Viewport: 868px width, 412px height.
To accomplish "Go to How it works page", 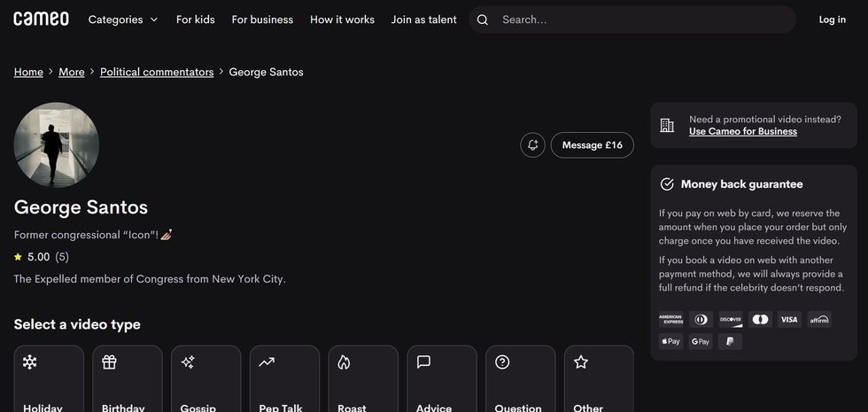I will point(342,19).
